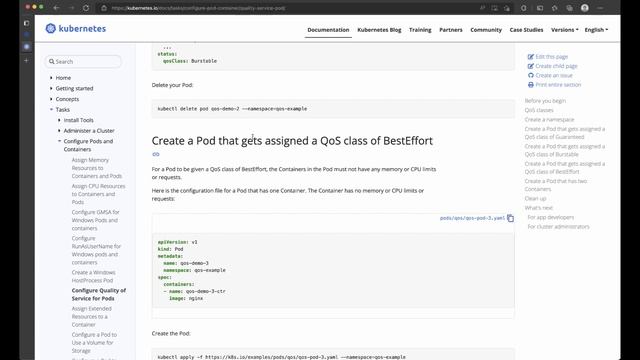Open the Kubernetes Blog nav item
The image size is (640, 360).
pyautogui.click(x=379, y=30)
